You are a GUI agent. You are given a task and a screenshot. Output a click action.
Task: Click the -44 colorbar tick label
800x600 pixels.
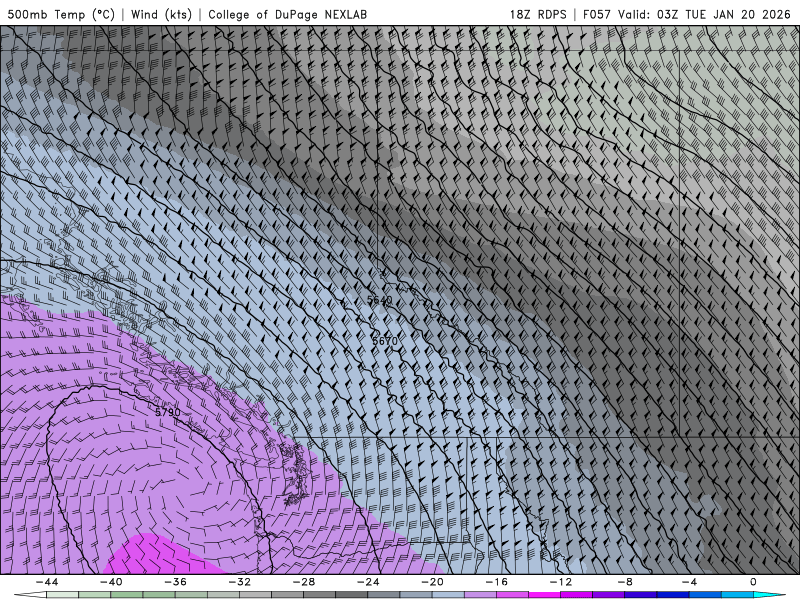[47, 582]
